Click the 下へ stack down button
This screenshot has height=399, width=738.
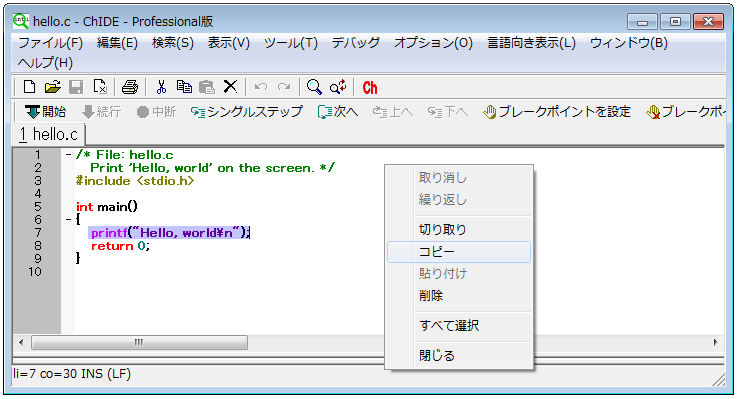448,112
